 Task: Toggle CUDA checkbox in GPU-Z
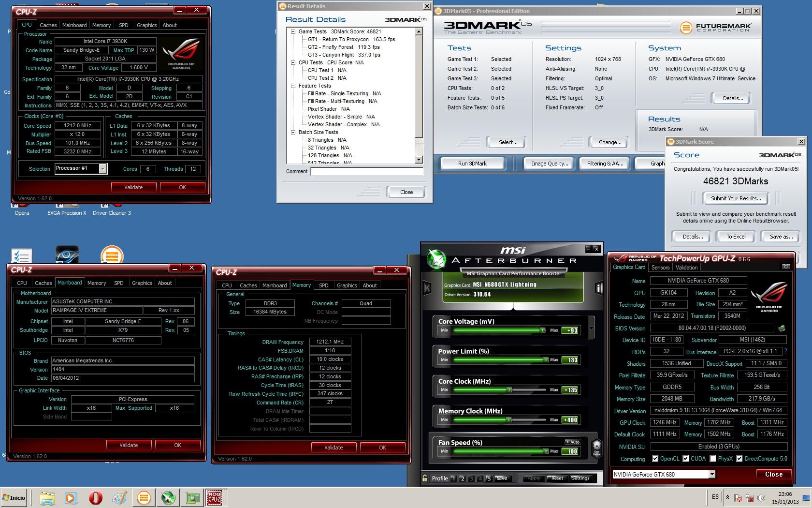click(685, 459)
